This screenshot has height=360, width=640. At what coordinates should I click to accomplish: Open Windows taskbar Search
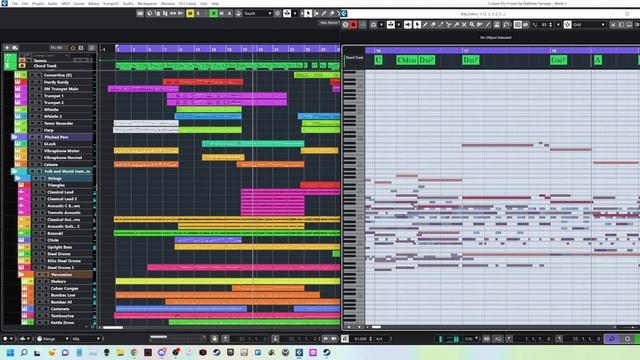[x=24, y=352]
